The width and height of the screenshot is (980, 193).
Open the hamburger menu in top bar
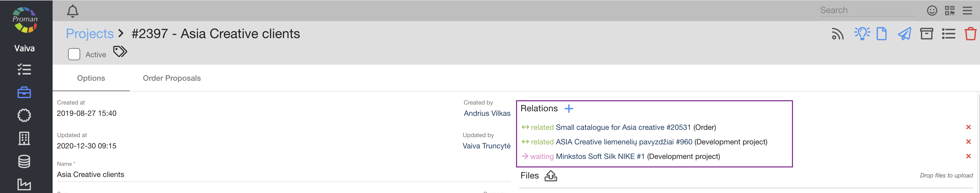tap(967, 11)
